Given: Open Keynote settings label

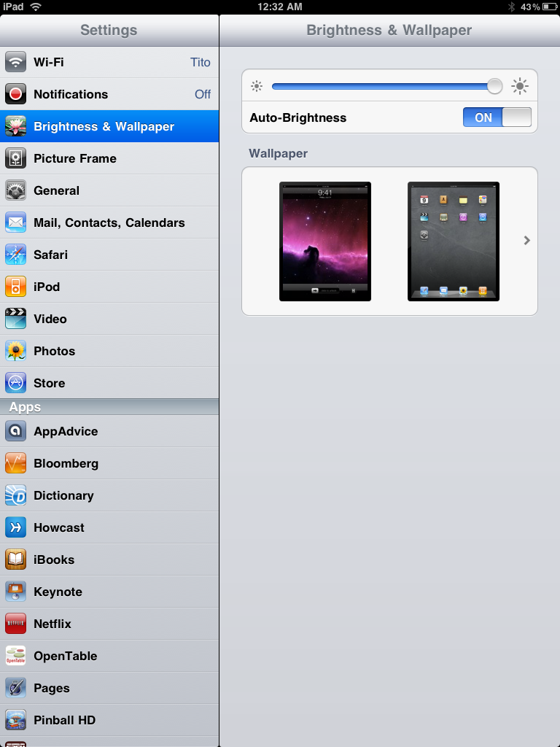Looking at the screenshot, I should pos(58,592).
